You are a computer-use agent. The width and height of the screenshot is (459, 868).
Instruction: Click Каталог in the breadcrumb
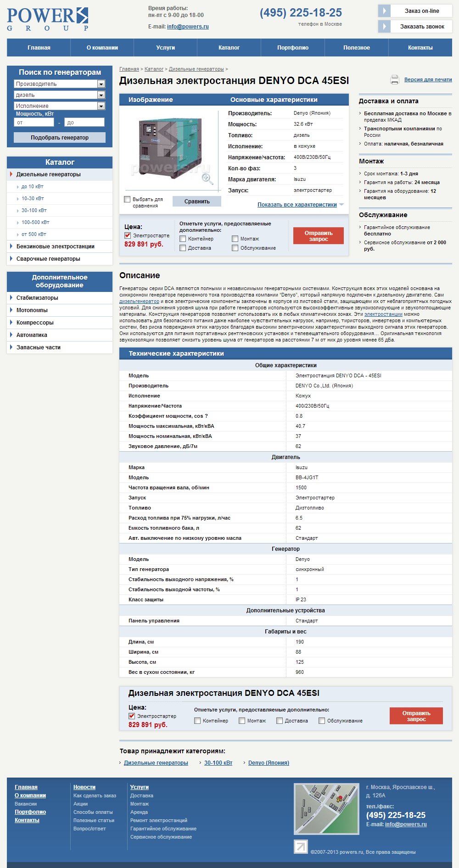pyautogui.click(x=154, y=69)
